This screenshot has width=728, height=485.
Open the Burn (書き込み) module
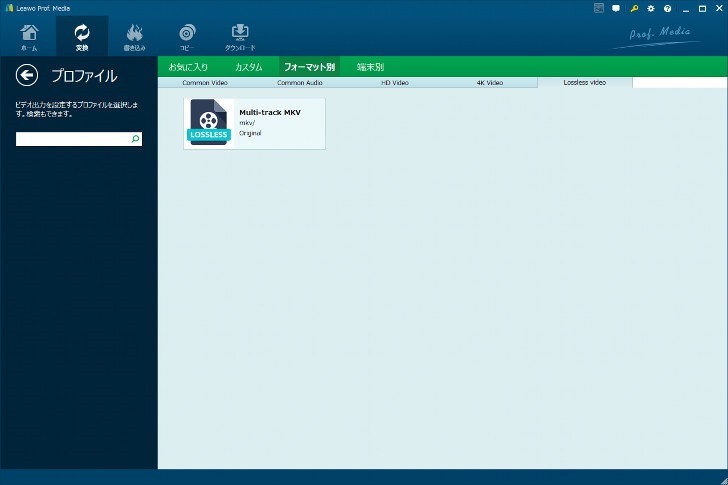pos(135,37)
